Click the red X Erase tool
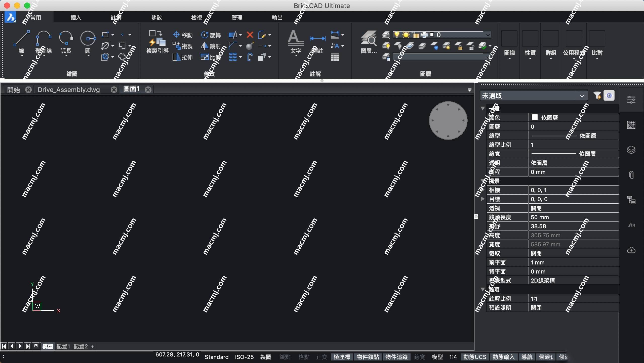This screenshot has width=644, height=363. (x=250, y=35)
